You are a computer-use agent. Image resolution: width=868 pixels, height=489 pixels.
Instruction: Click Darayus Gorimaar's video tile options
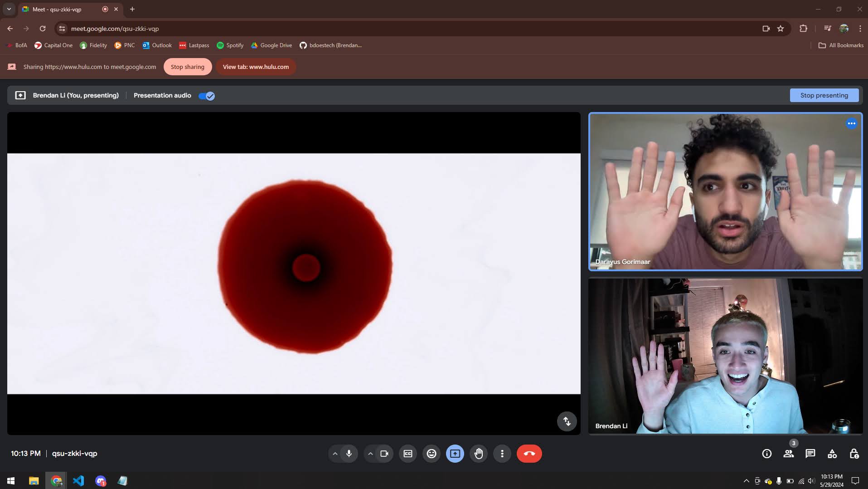tap(851, 123)
